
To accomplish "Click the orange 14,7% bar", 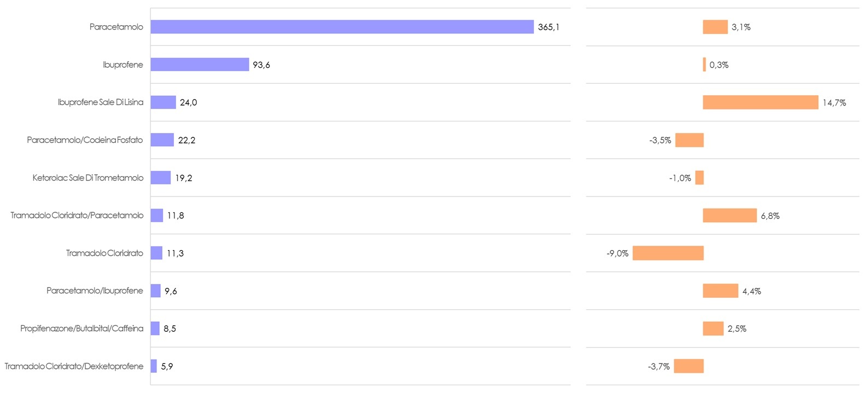I will [760, 102].
